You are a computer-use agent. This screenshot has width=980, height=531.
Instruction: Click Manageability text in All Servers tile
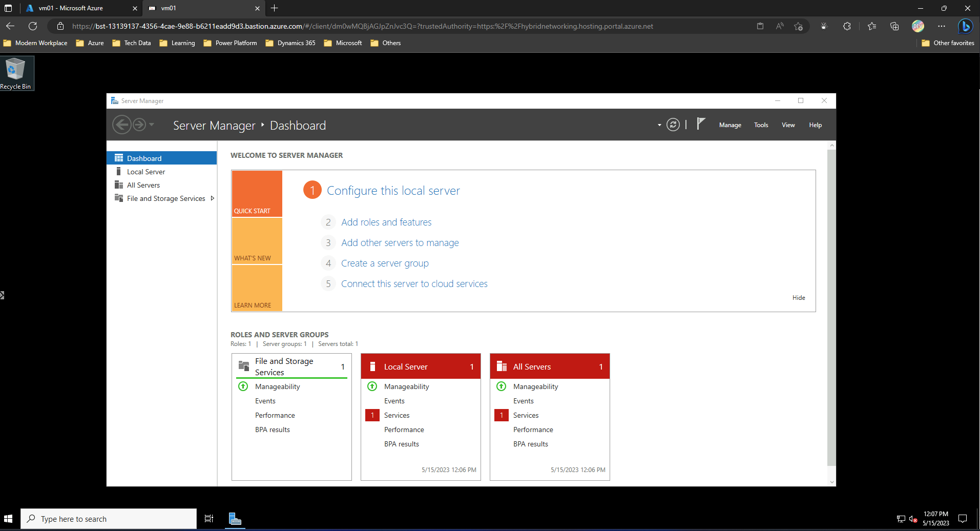pos(536,386)
